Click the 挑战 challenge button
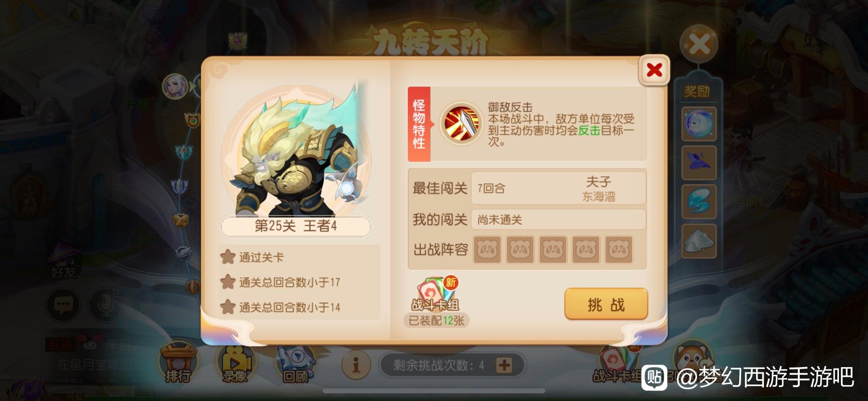868x401 pixels. [606, 304]
